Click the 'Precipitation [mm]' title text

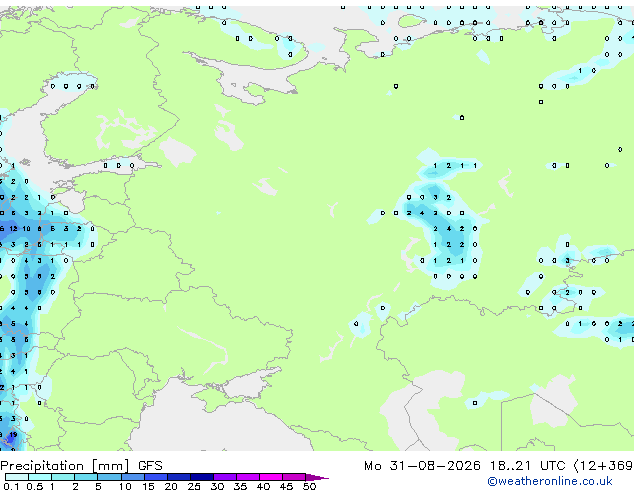coord(65,466)
